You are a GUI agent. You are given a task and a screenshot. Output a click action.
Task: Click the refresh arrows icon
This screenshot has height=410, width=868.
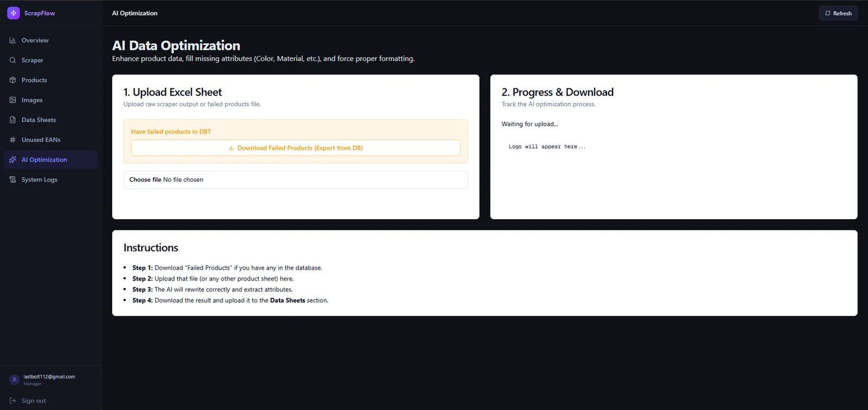coord(828,13)
